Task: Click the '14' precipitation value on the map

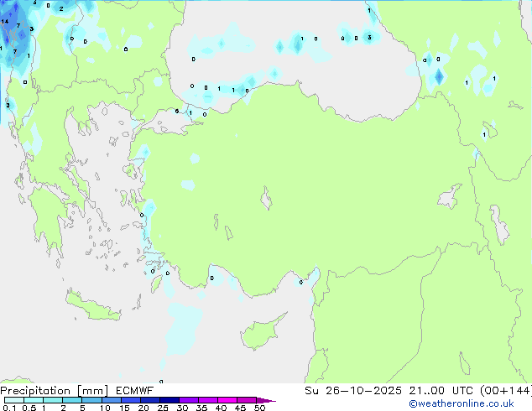Action: pyautogui.click(x=5, y=21)
